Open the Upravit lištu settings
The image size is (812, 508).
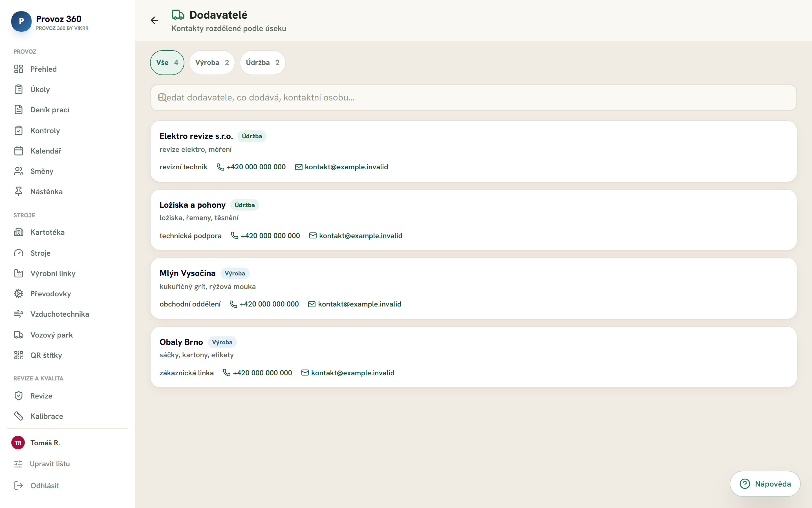click(42, 464)
